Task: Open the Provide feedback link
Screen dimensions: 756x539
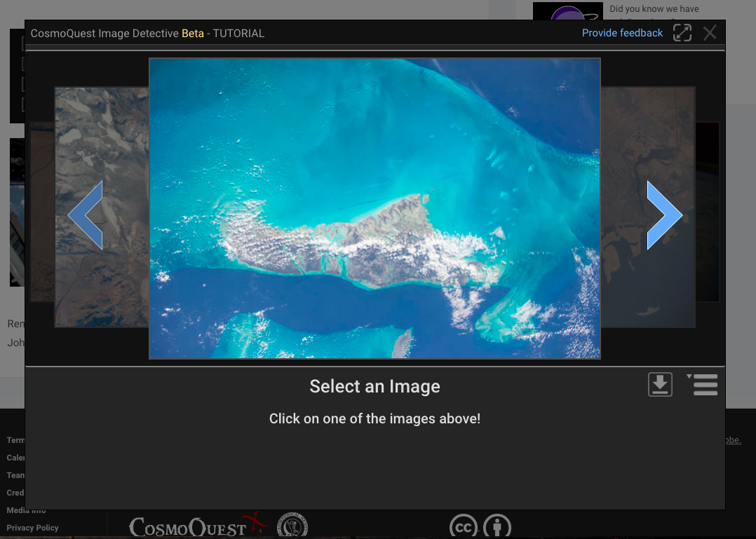Action: click(x=622, y=33)
